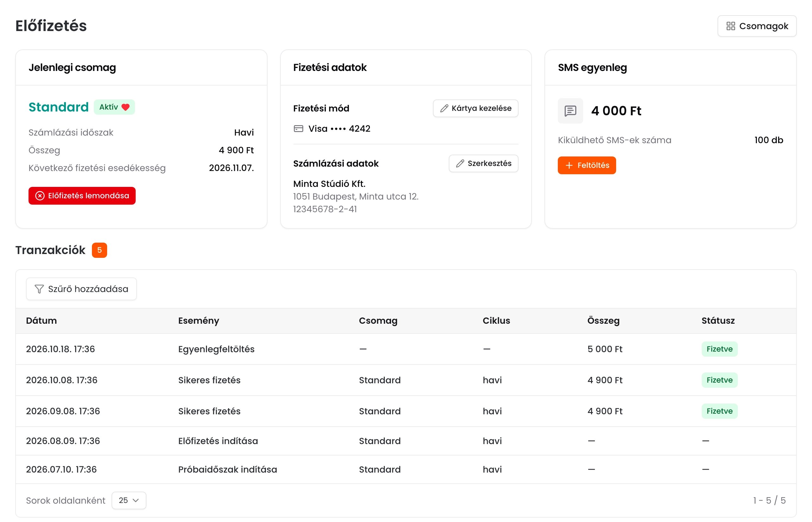Click Fizetve status in the Egyenlegfeltöltés row

pos(719,349)
